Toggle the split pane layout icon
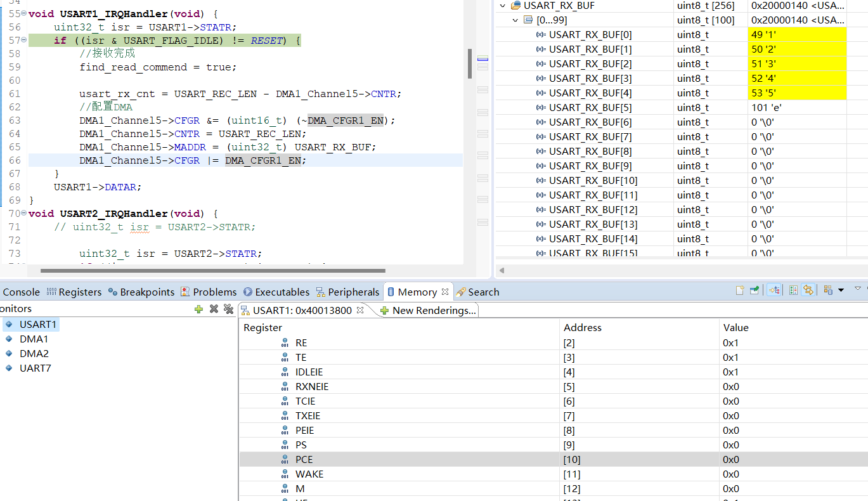The width and height of the screenshot is (868, 501). [793, 290]
